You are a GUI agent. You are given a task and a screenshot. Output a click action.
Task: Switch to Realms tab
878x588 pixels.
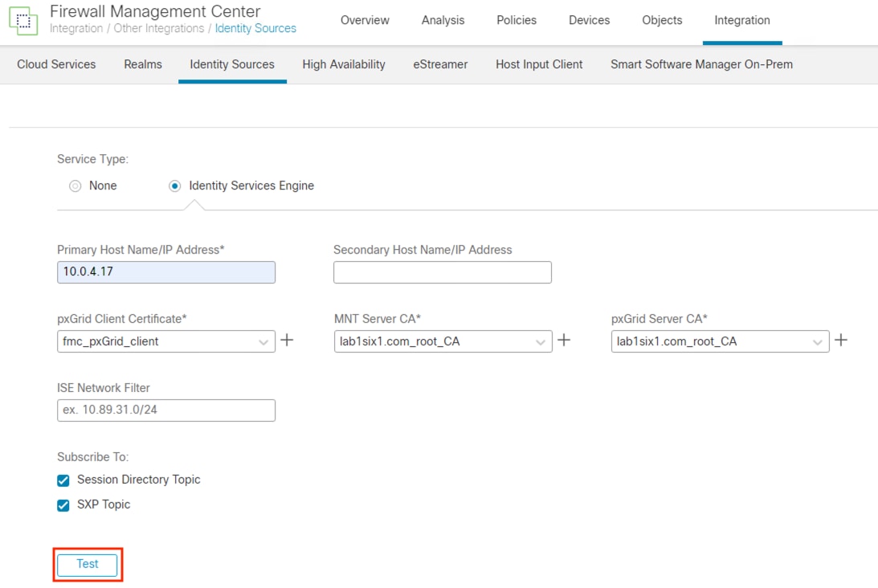tap(143, 64)
